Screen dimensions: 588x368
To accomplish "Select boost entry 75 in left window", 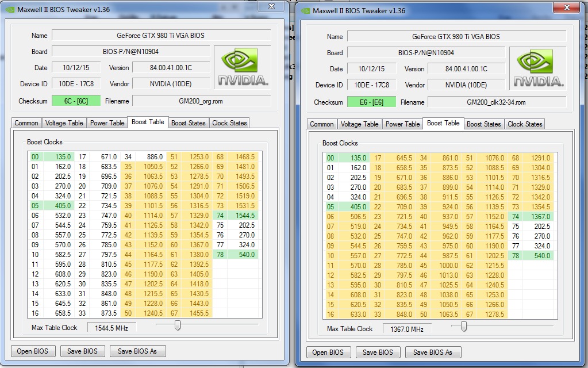I will [x=236, y=225].
